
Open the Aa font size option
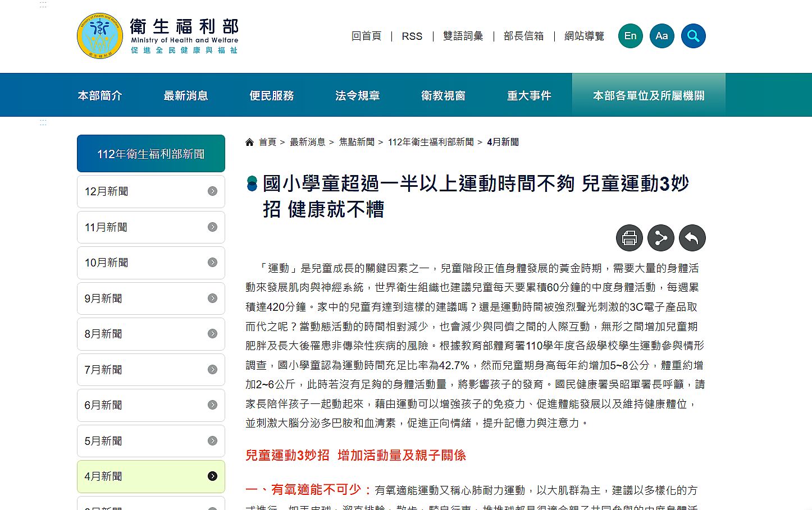click(x=662, y=36)
